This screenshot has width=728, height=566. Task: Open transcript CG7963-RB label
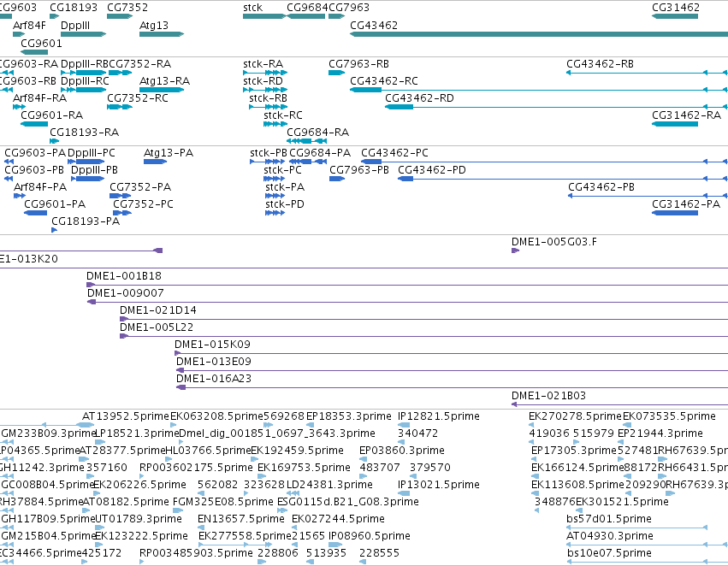(358, 64)
